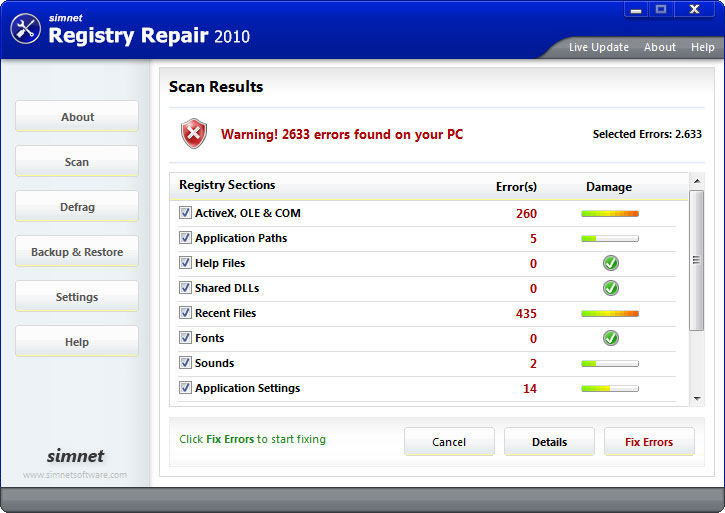Screen dimensions: 725x513
Task: Click the 260 error count for ActiveX
Action: click(x=526, y=214)
